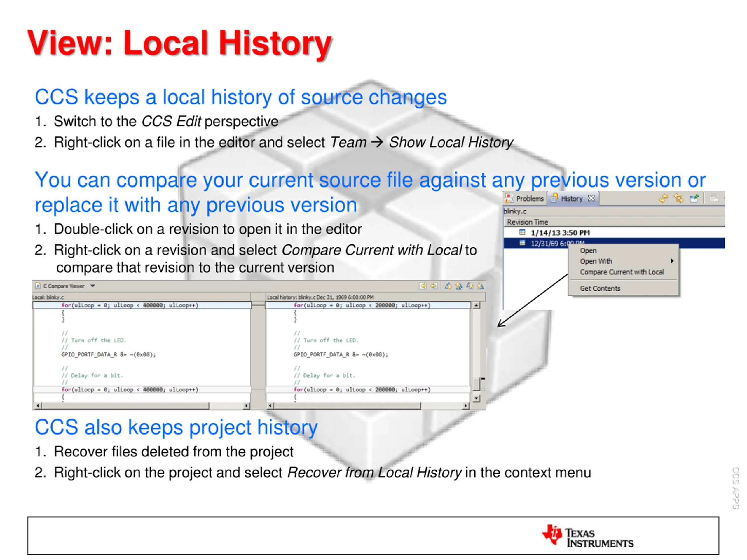This screenshot has width=747, height=560.
Task: Open the C Compare Viewer dropdown arrow
Action: click(92, 286)
